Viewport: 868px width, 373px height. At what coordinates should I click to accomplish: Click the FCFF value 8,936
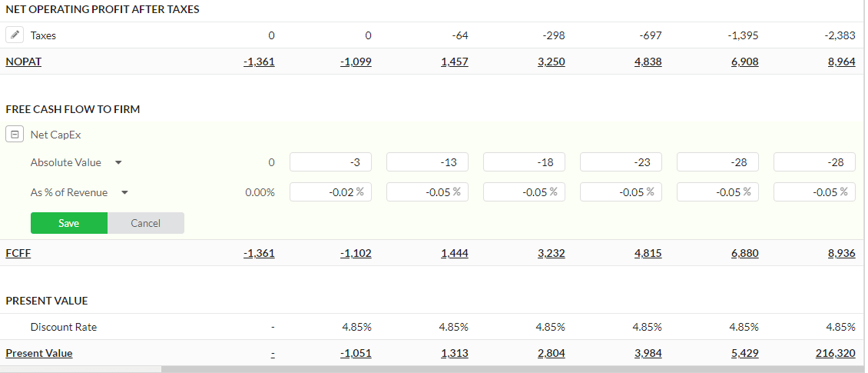[841, 253]
